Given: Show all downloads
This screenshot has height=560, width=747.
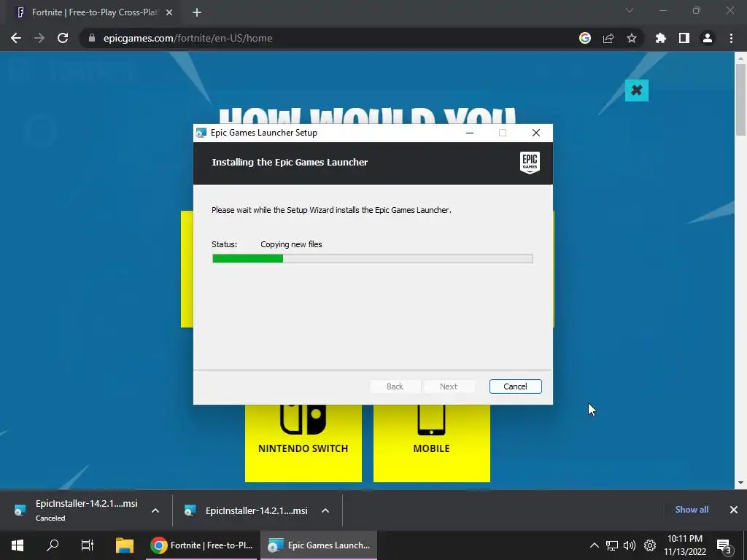Looking at the screenshot, I should coord(692,510).
